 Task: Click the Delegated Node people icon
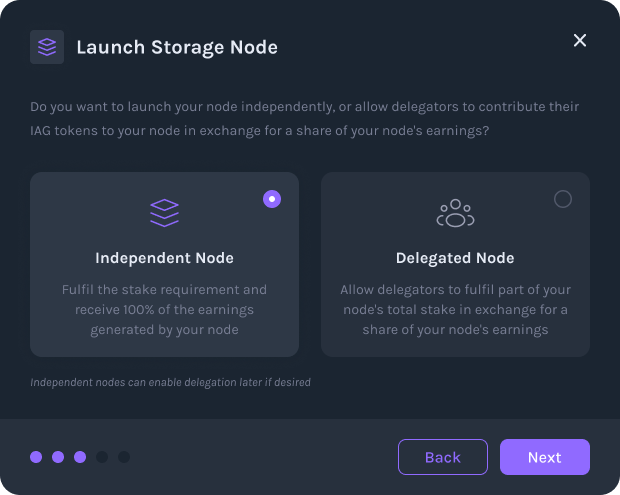(x=455, y=212)
